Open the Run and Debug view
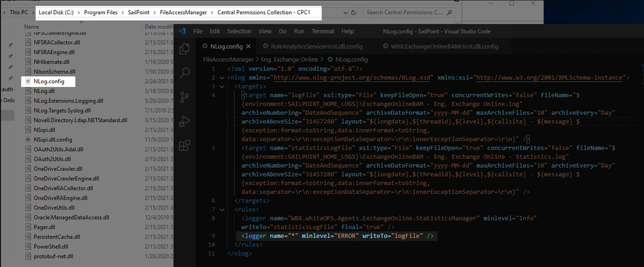Viewport: 644px width, 267px height. 184,121
